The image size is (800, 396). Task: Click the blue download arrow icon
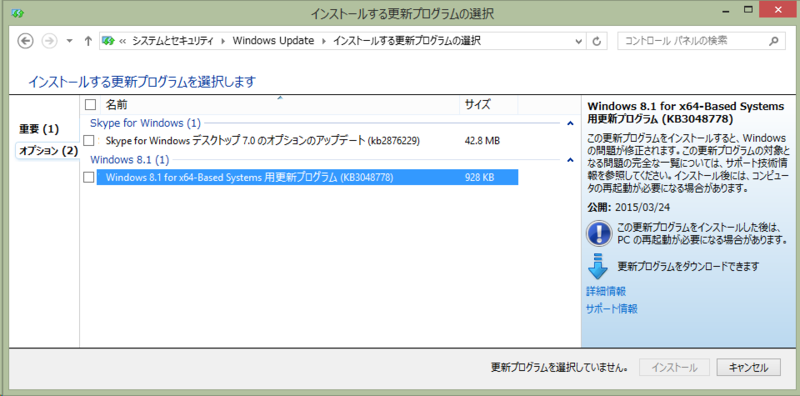point(597,265)
